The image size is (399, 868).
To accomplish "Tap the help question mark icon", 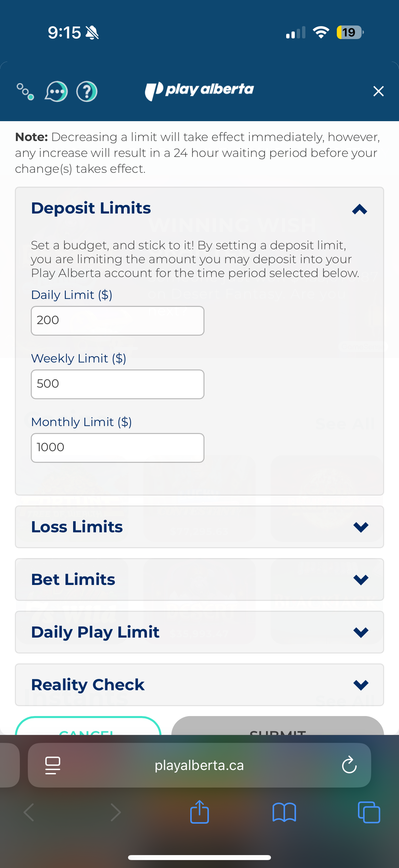I will (87, 91).
